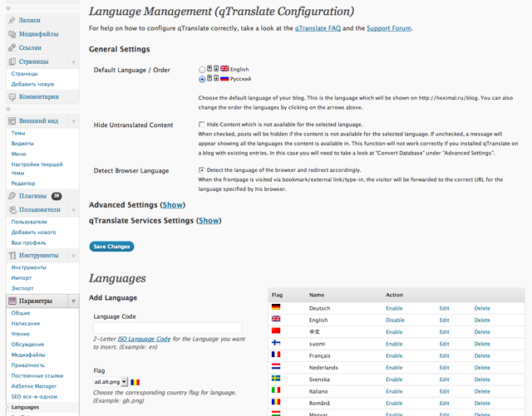
Task: Click the German flag in Deutsch row
Action: 276,307
